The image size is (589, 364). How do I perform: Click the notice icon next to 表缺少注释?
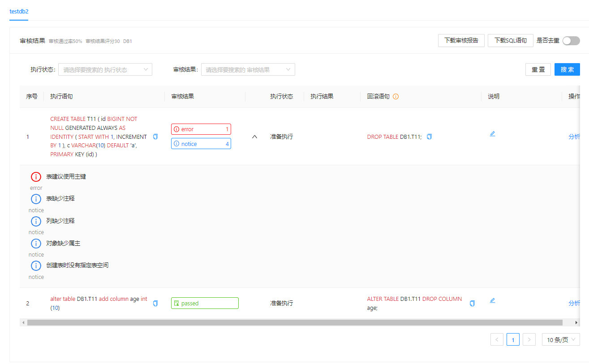[x=36, y=199]
